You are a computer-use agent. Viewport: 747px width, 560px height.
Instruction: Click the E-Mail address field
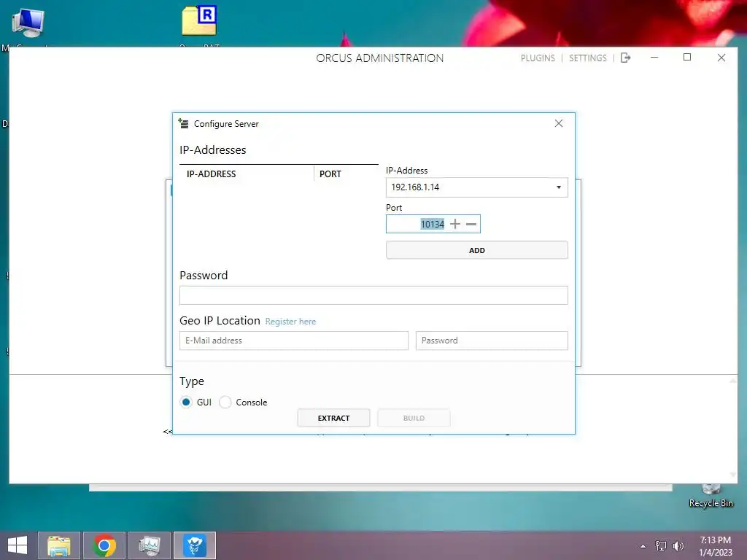click(x=294, y=341)
